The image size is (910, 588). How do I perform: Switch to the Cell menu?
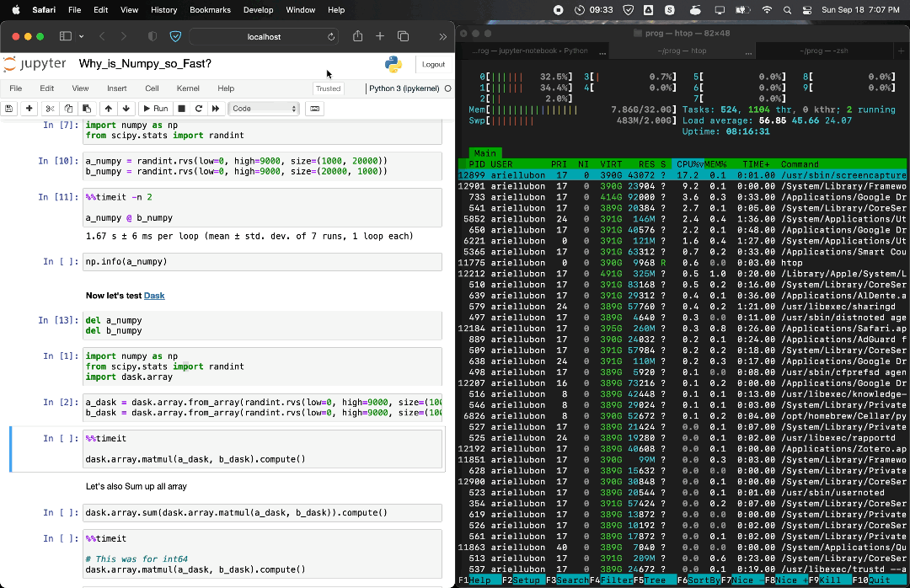point(153,88)
